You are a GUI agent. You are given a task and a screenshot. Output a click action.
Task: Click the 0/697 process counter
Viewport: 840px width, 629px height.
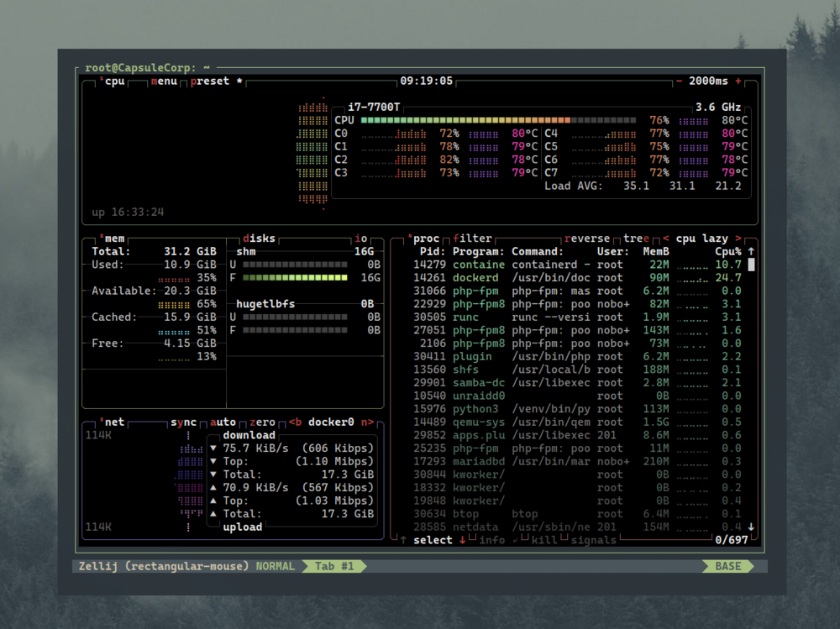click(732, 540)
